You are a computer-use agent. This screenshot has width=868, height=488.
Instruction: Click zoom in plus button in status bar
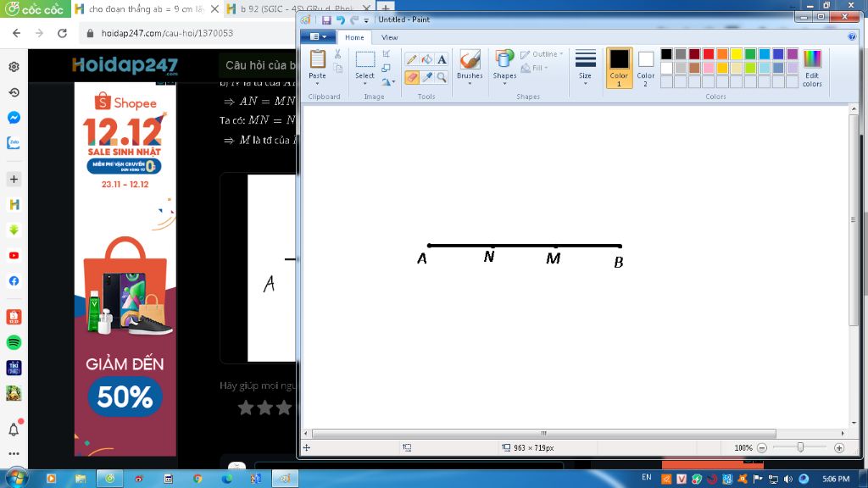click(839, 447)
